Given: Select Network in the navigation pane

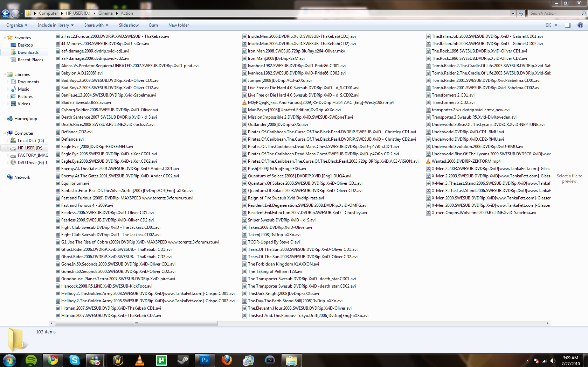Looking at the screenshot, I should tap(22, 177).
